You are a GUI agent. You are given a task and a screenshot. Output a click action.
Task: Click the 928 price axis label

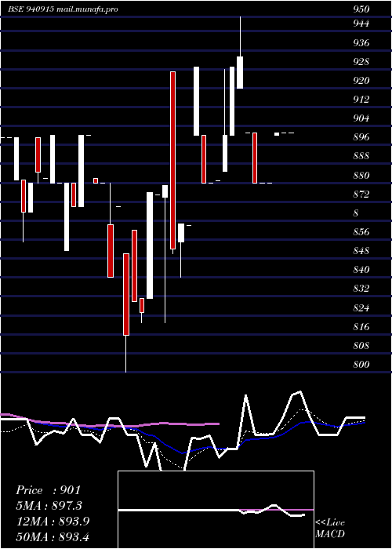click(x=361, y=62)
